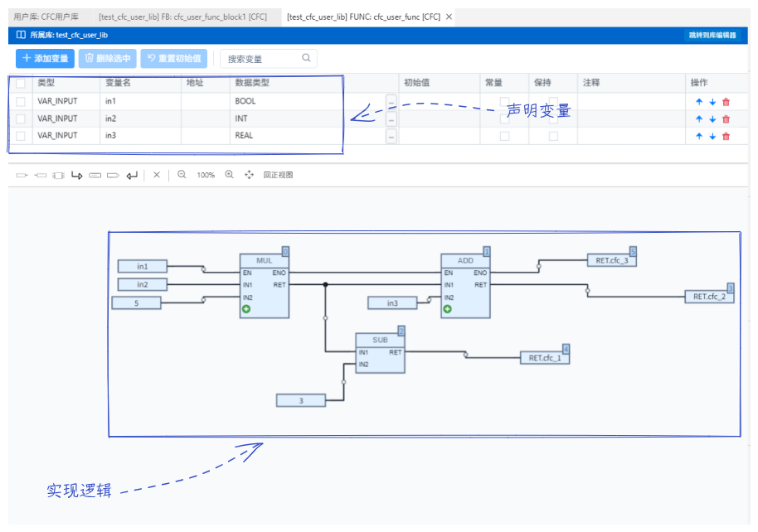Viewport: 758px width, 532px height.
Task: Select the constant 3 input box
Action: (x=301, y=400)
